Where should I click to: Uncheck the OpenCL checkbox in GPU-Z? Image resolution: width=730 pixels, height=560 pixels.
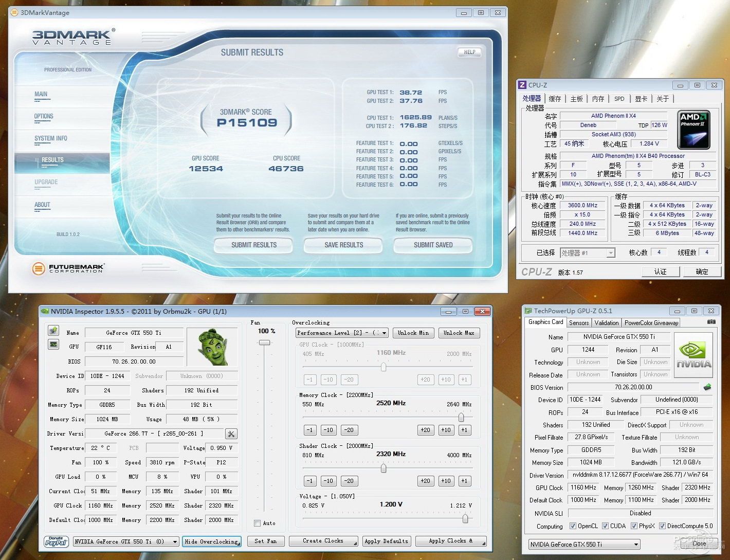coord(573,526)
